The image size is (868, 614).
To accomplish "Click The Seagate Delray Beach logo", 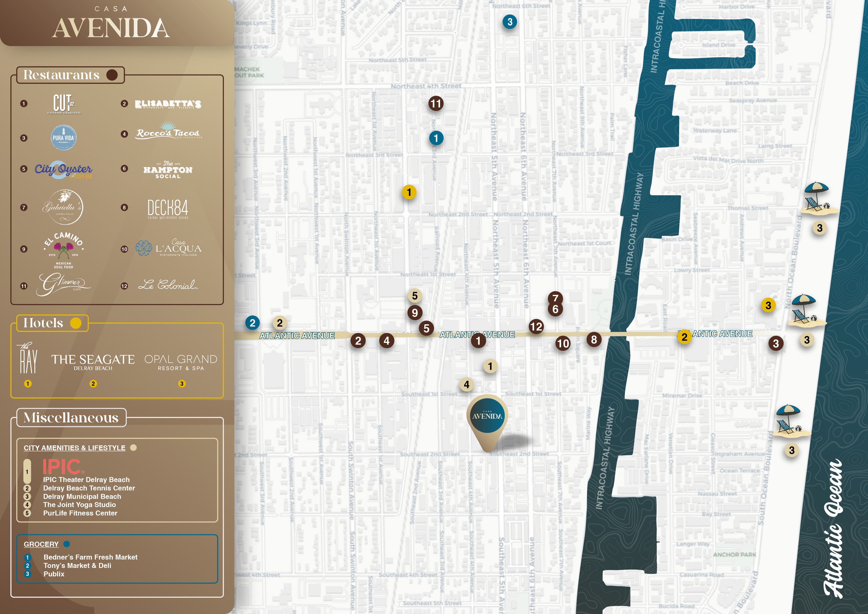I will click(x=93, y=362).
